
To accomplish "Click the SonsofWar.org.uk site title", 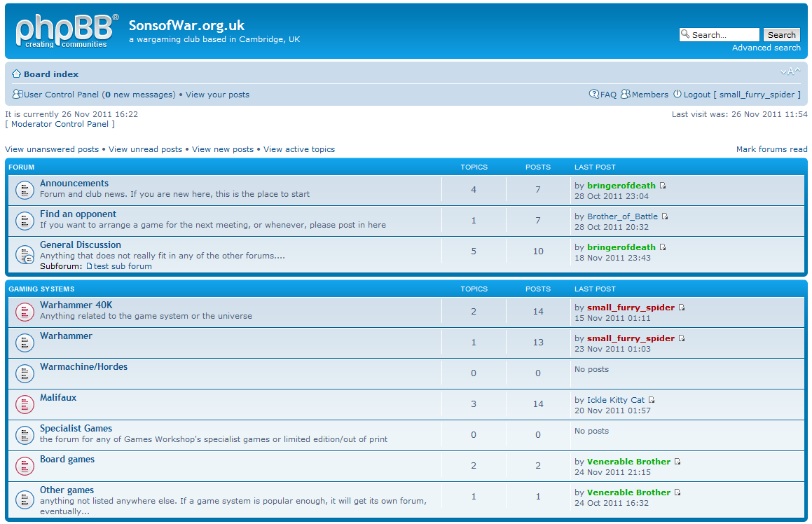I will [x=186, y=25].
